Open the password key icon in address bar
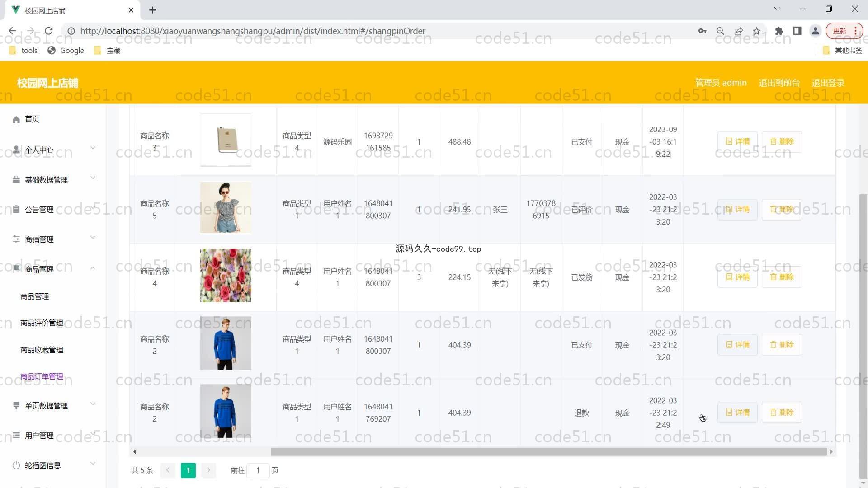The height and width of the screenshot is (488, 868). pos(702,31)
